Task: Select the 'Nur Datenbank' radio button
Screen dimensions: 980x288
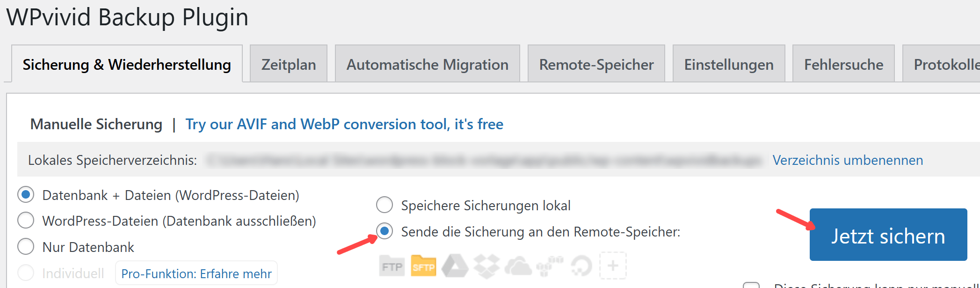Action: [26, 247]
